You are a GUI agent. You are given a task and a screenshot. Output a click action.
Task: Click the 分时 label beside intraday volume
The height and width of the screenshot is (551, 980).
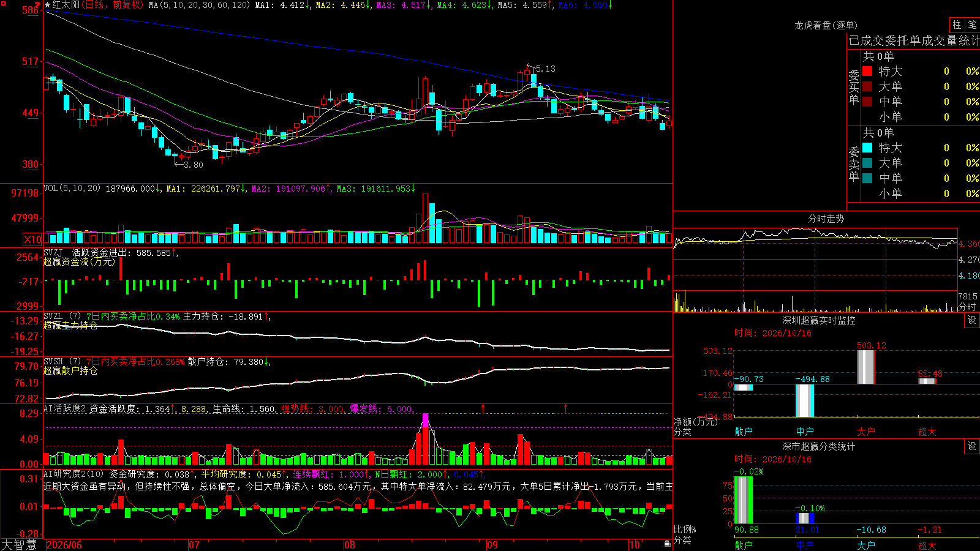click(x=967, y=306)
